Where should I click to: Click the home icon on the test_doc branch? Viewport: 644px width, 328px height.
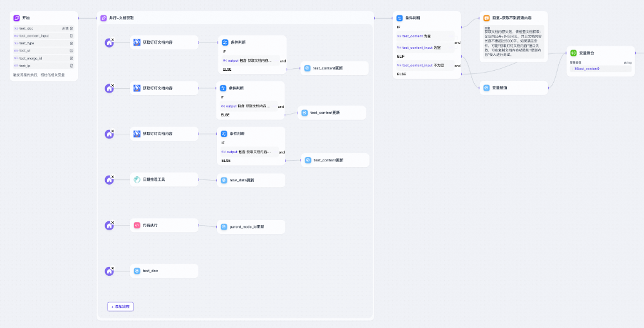pyautogui.click(x=109, y=271)
